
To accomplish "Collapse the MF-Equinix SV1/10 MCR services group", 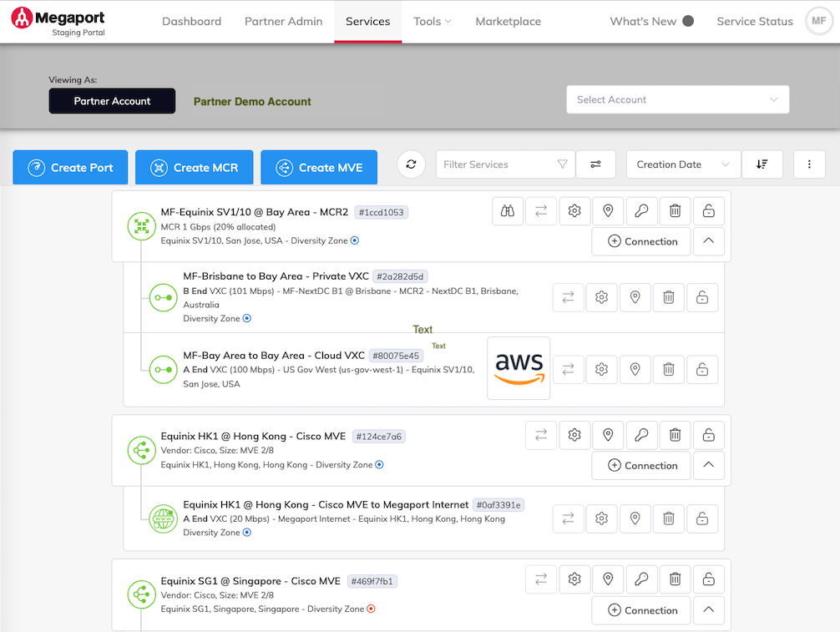I will (708, 241).
